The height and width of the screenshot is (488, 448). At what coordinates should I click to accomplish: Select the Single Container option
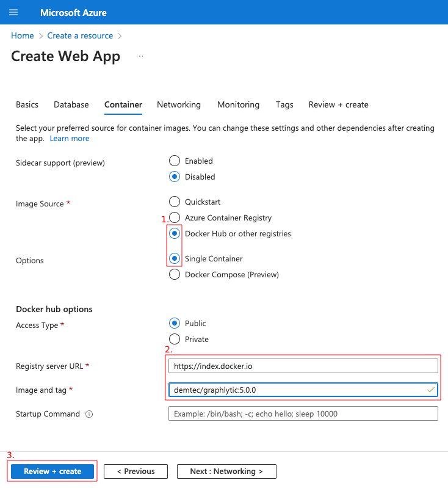pos(175,258)
